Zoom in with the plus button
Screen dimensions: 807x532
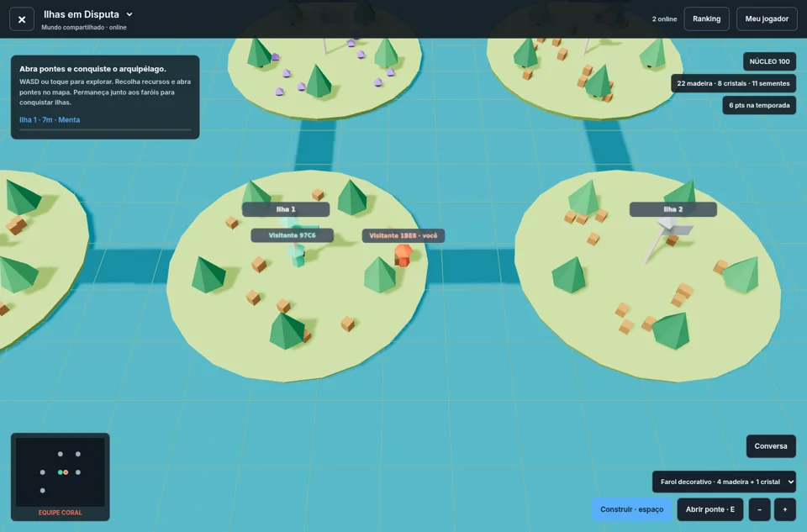click(x=785, y=509)
